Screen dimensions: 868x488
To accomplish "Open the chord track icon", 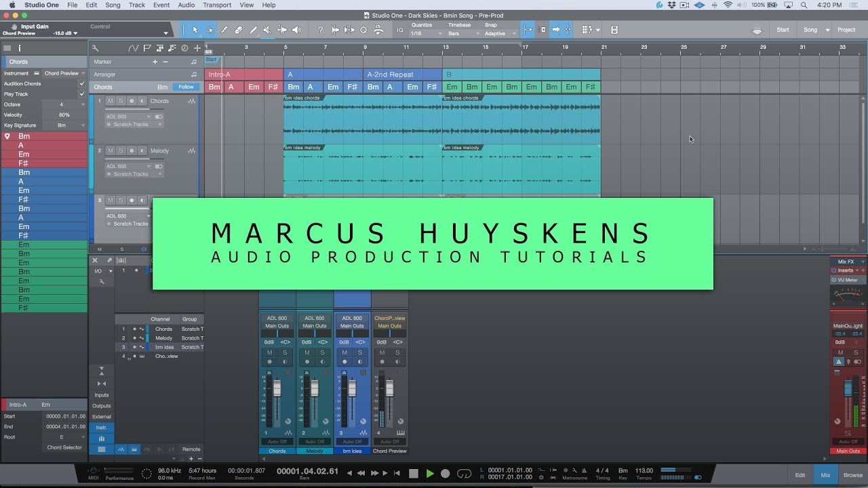I will pos(172,48).
